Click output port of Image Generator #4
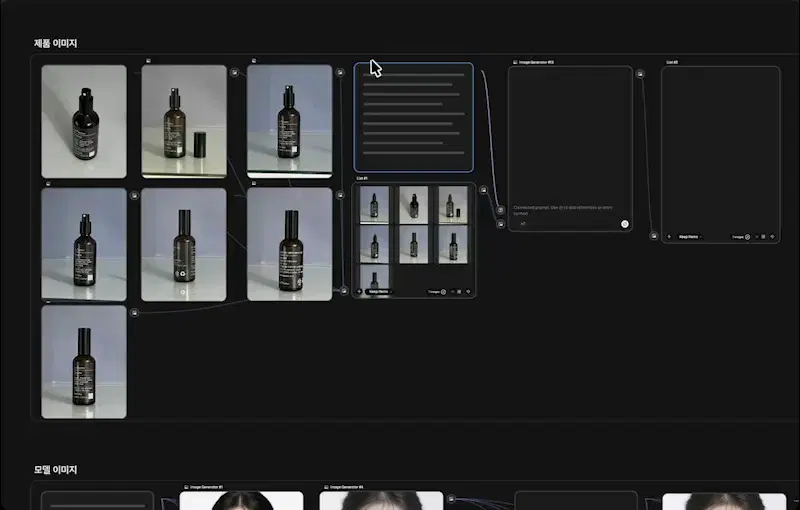The height and width of the screenshot is (510, 800). tap(451, 499)
